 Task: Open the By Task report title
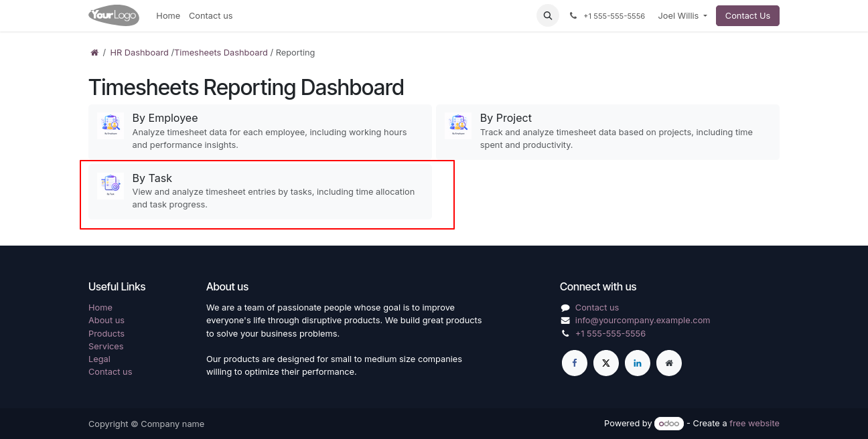tap(152, 178)
